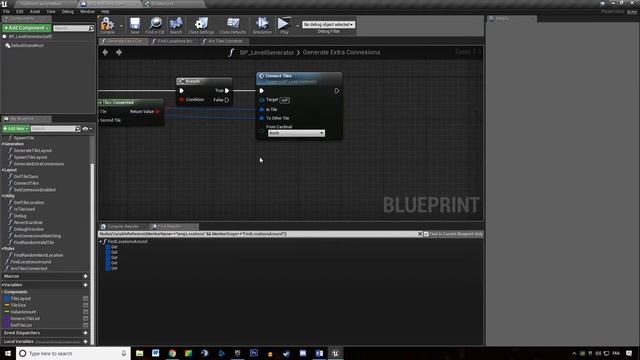Add an Event Dispatcher with its plus icon

pyautogui.click(x=85, y=333)
